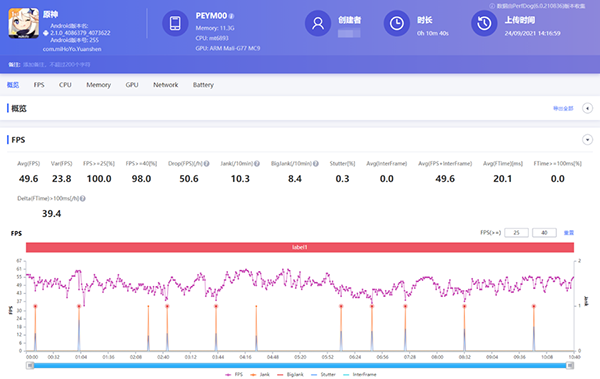Screen dimensions: 600x379
Task: Open the Battery tab
Action: (x=203, y=85)
